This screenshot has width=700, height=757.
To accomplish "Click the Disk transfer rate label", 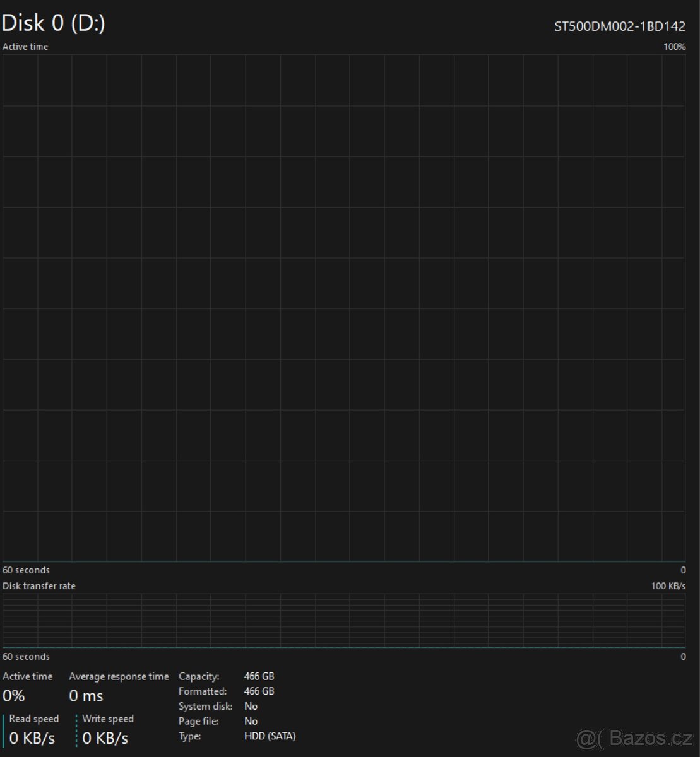I will pyautogui.click(x=39, y=586).
